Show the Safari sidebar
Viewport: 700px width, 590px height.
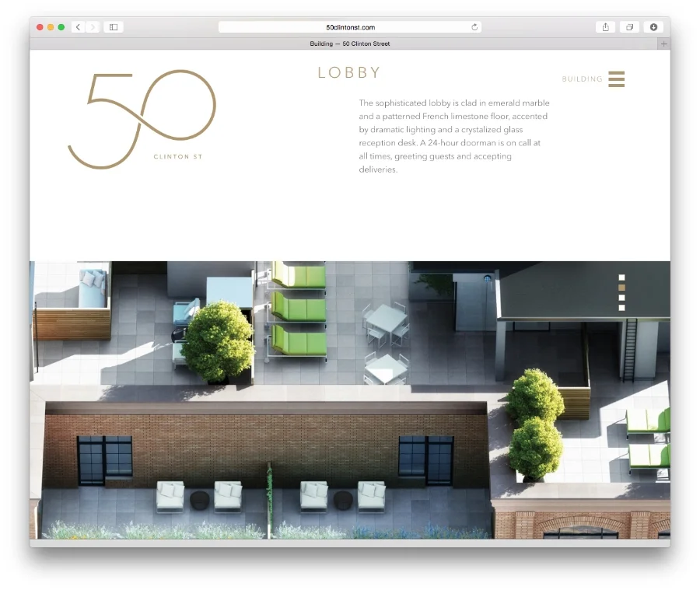pos(114,27)
